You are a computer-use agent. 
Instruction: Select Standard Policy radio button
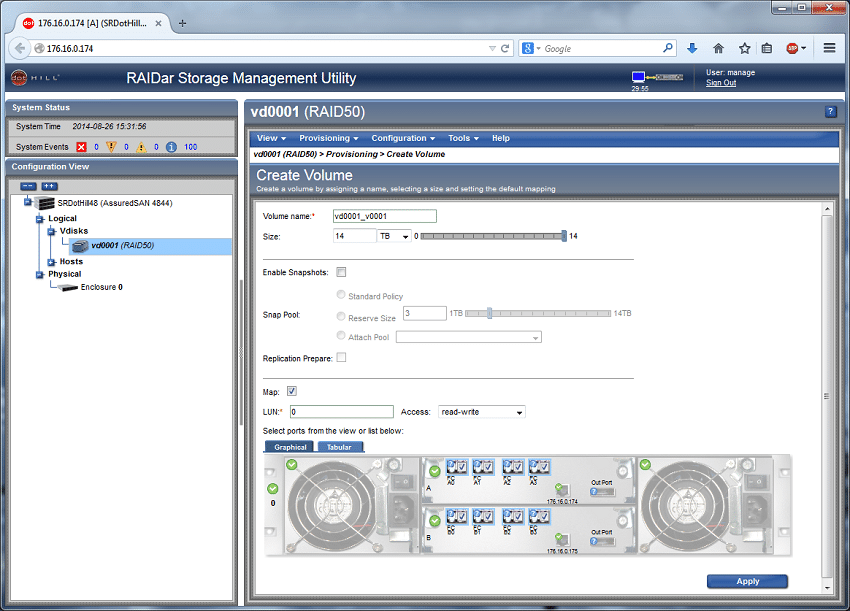341,294
